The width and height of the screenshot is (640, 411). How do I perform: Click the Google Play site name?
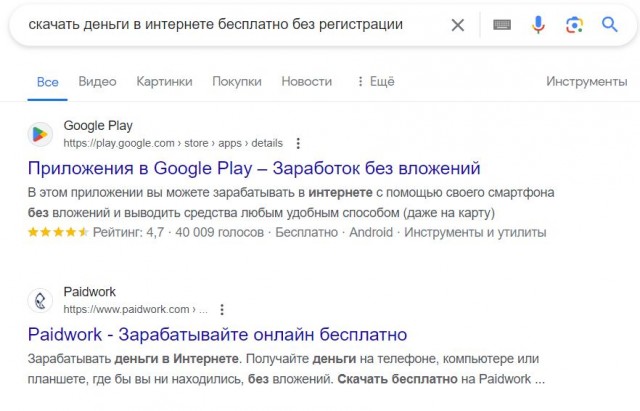pos(98,126)
